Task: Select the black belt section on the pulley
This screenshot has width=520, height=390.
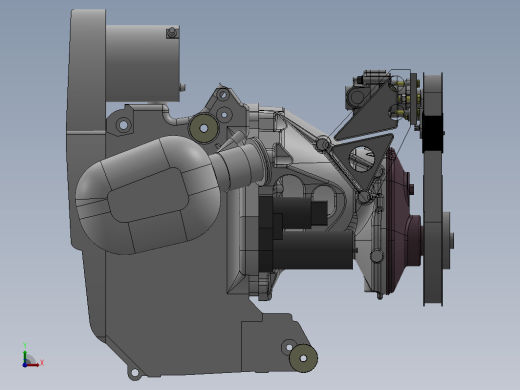Action: (432, 133)
